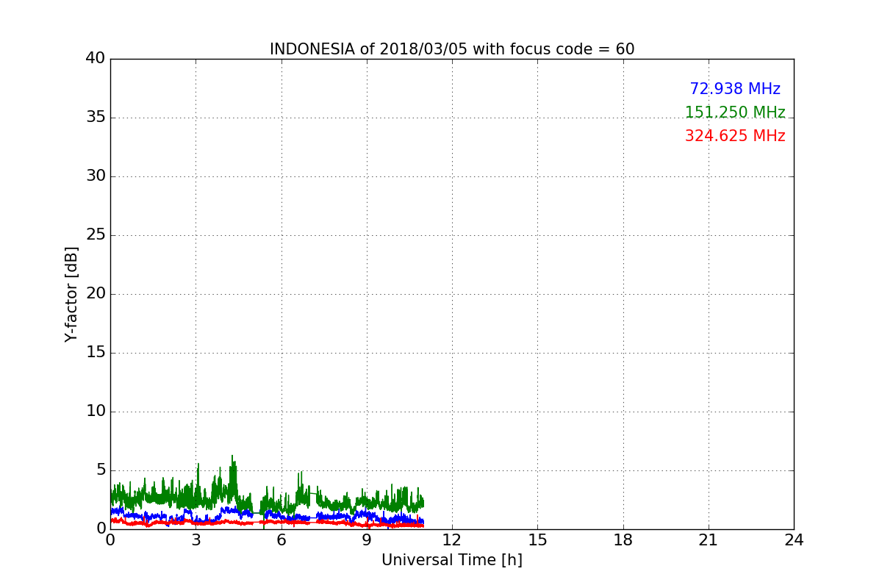882x588 pixels.
Task: Click the y-axis tick label 10
Action: click(96, 412)
